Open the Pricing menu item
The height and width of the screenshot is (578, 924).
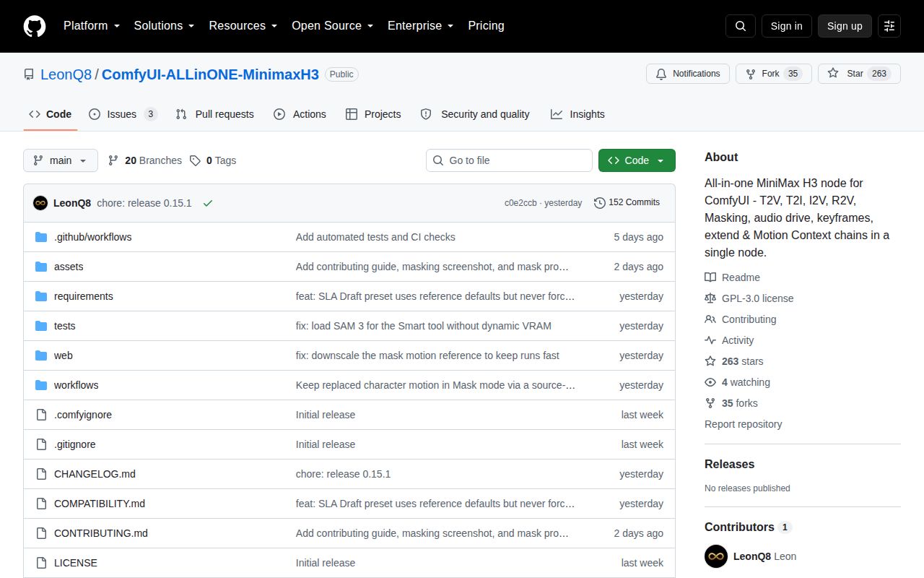click(x=486, y=25)
